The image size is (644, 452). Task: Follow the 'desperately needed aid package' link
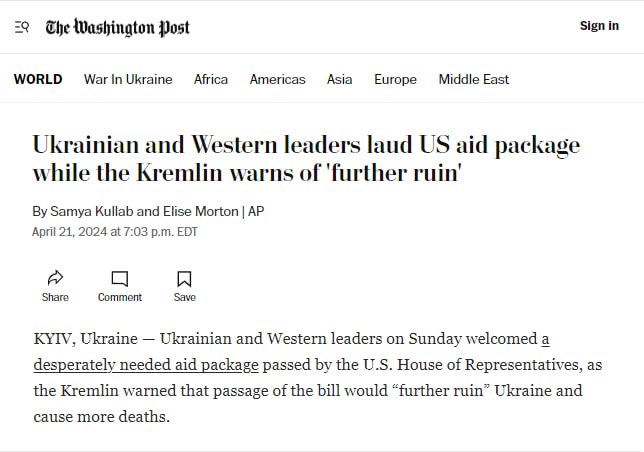click(146, 365)
